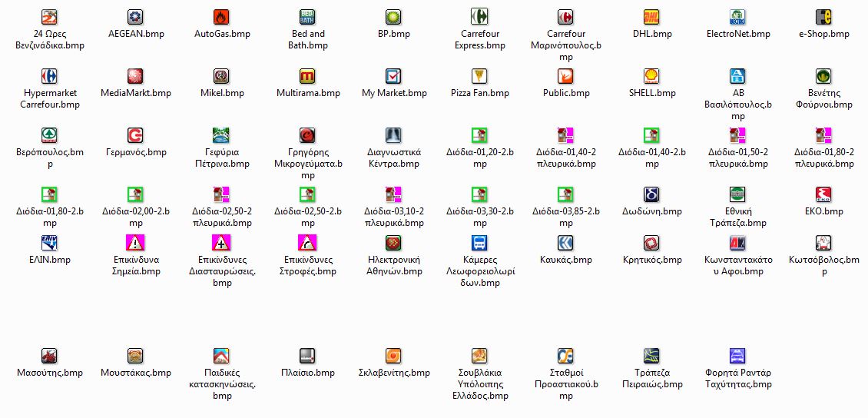
Task: Click the Κάμερες Λεωφορειολωρίδων.bmp bus icon
Action: (x=479, y=243)
